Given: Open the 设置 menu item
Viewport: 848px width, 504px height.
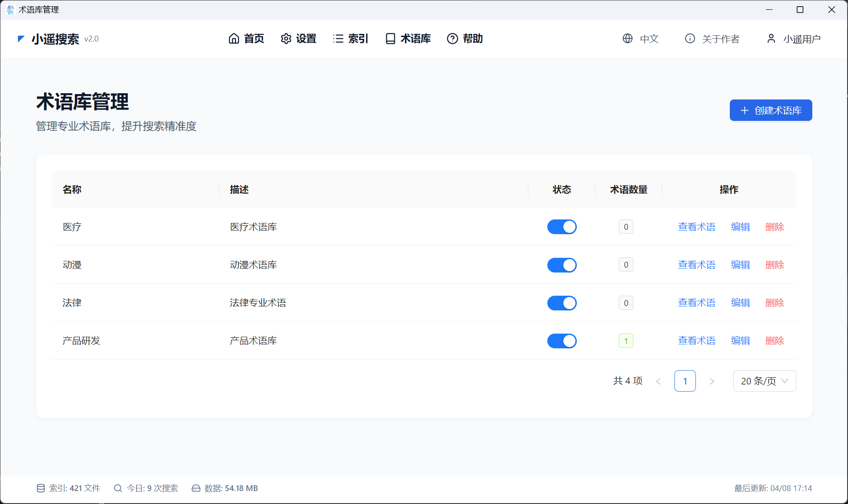Looking at the screenshot, I should coord(298,39).
